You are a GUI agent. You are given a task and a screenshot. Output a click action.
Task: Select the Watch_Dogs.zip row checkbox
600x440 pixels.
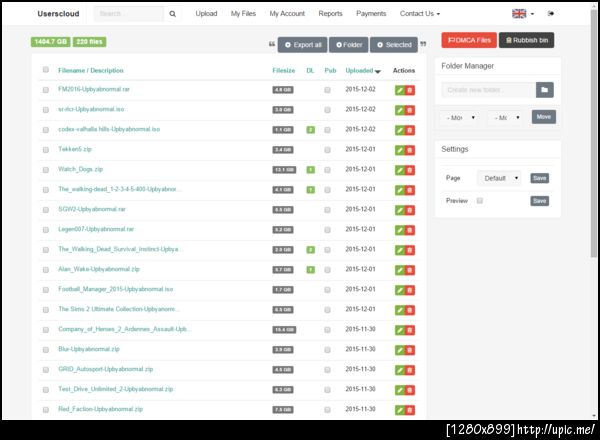46,170
